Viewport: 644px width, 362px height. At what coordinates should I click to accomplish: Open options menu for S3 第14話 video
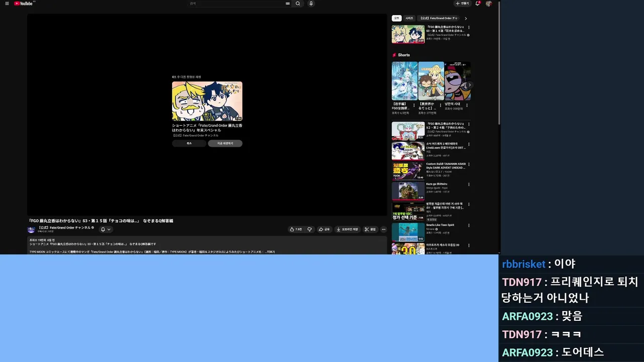469,27
